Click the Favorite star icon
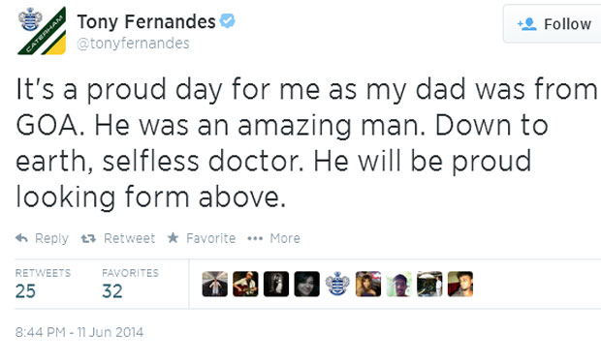Screen dimensions: 601x364 (174, 238)
